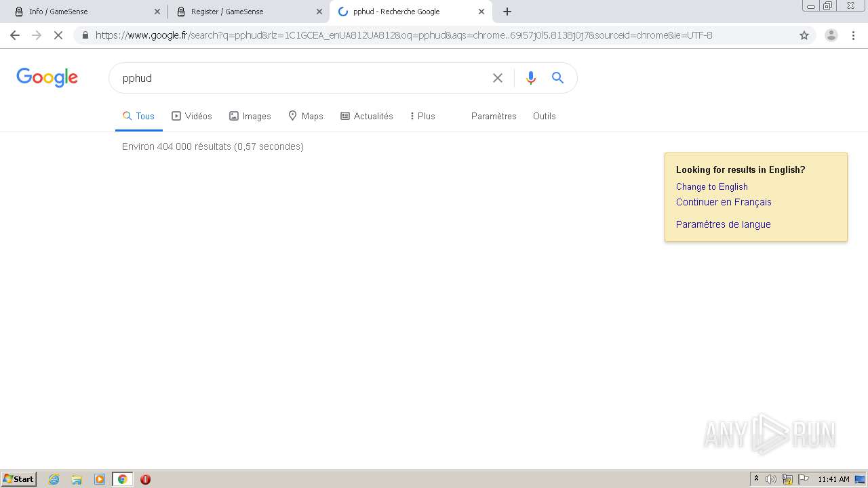Show hidden tray icons arrow
This screenshot has height=488, width=868.
tap(756, 479)
